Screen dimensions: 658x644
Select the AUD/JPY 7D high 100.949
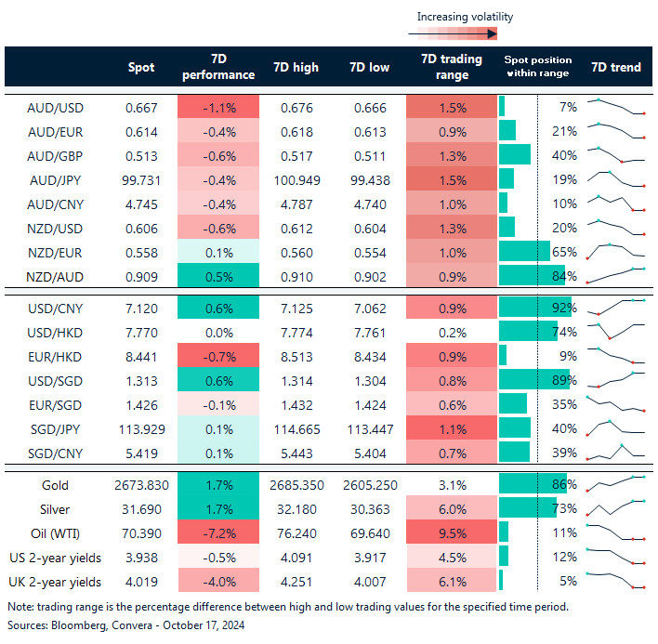(x=296, y=181)
